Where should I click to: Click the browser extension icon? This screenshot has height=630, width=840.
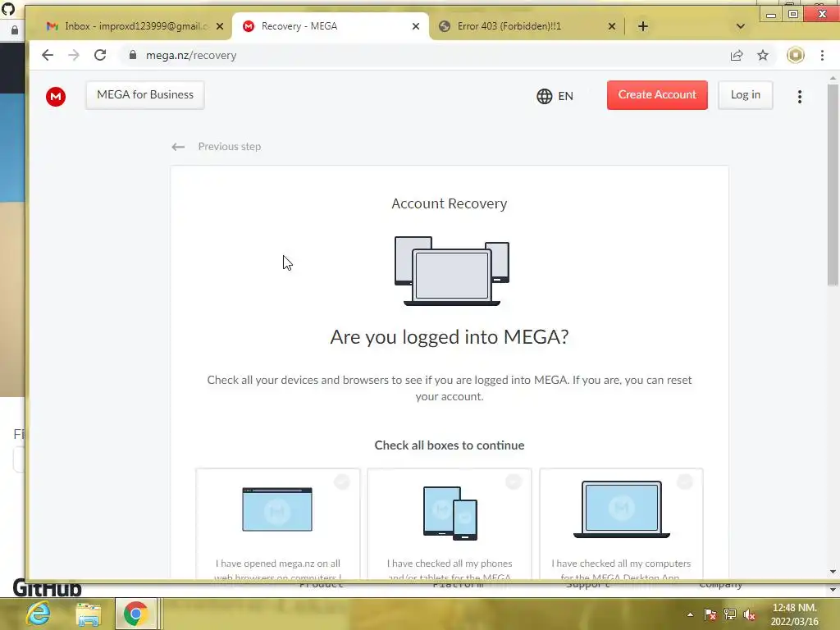(x=796, y=55)
